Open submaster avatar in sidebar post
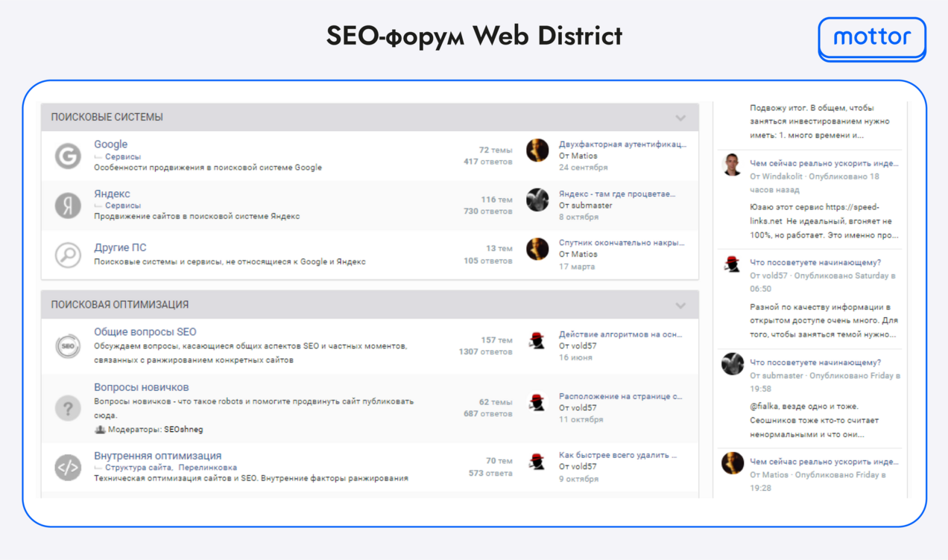948x560 pixels. (x=733, y=363)
